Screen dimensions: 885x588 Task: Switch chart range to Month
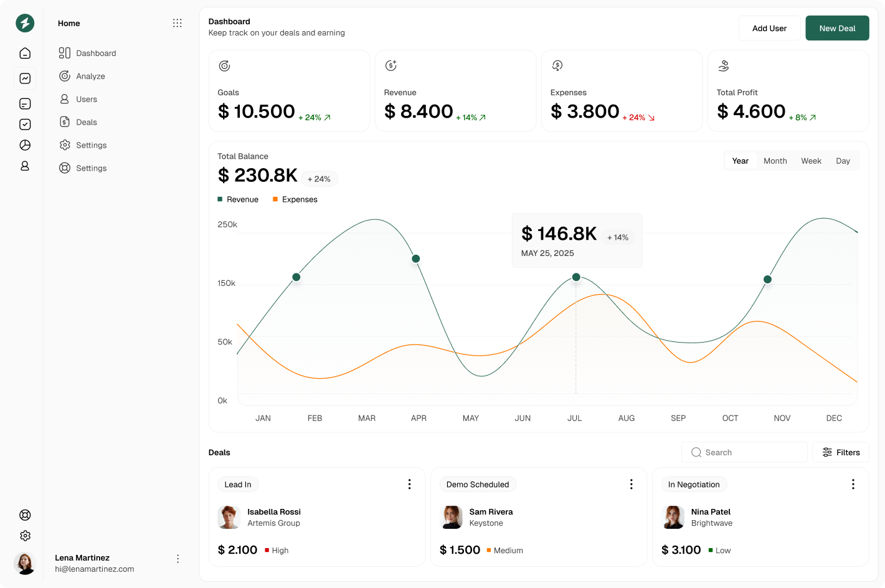(x=775, y=161)
